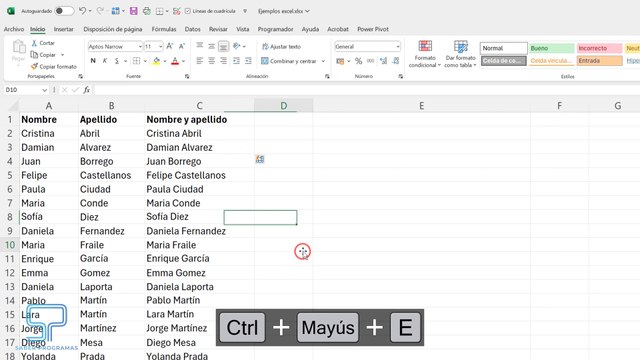Align text left icon
Viewport: 640px width, 360px height.
tap(200, 61)
